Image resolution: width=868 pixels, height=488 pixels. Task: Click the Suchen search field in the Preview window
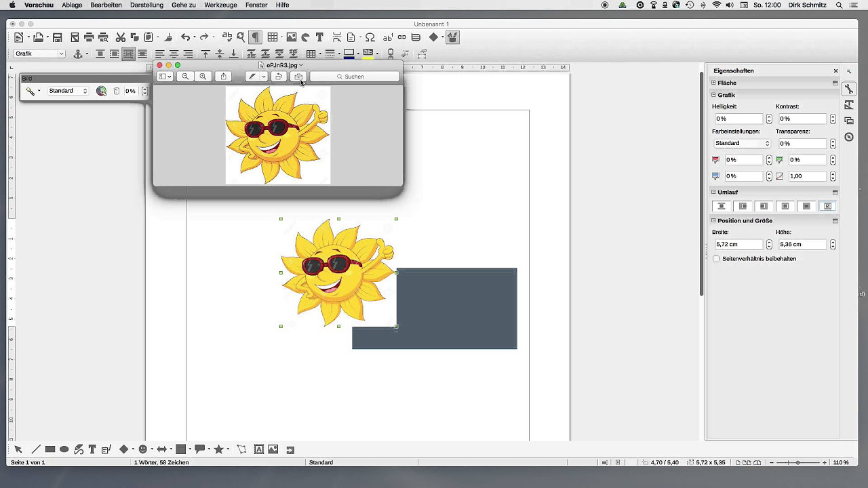coord(355,77)
